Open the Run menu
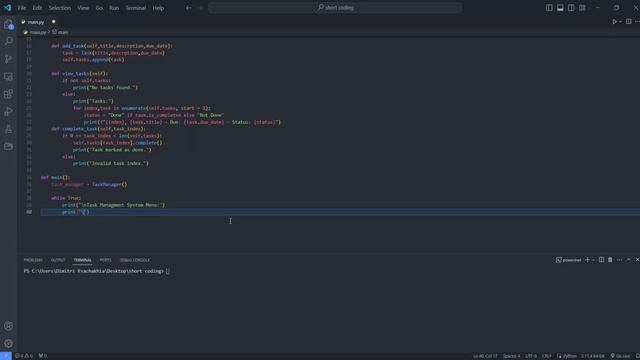 tap(114, 8)
